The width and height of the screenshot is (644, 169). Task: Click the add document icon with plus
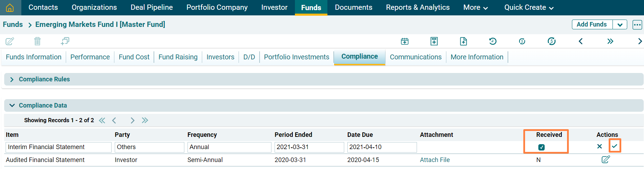(463, 41)
